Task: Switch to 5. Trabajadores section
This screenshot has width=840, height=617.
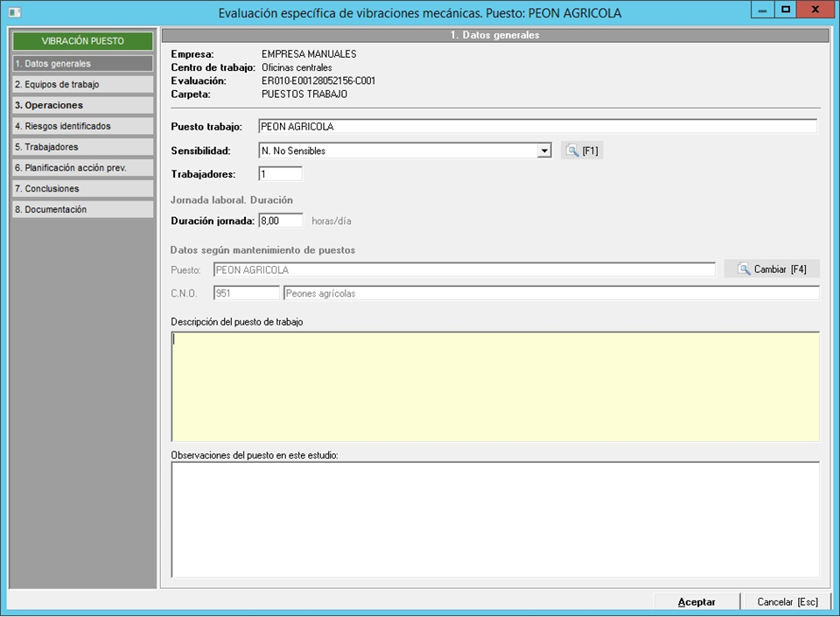Action: coord(82,147)
